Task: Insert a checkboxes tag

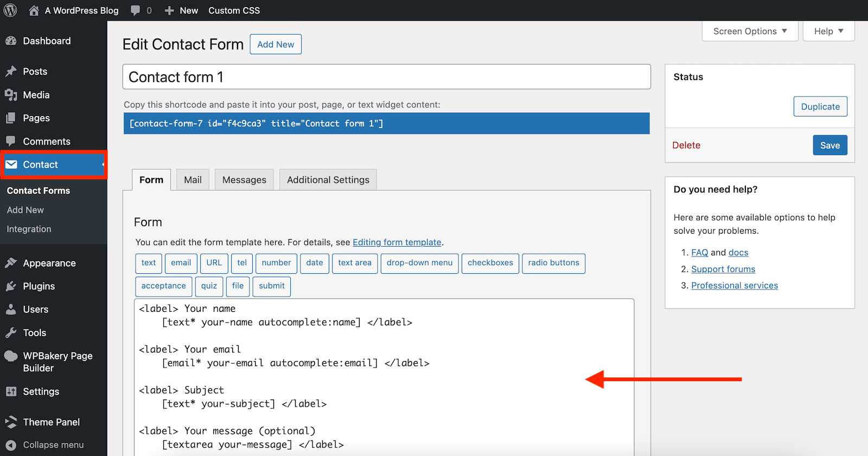Action: (490, 263)
